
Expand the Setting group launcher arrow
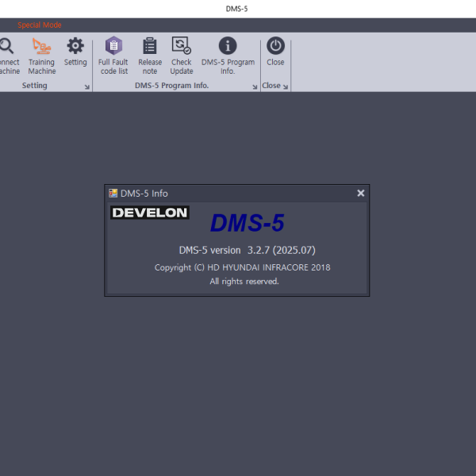[87, 87]
